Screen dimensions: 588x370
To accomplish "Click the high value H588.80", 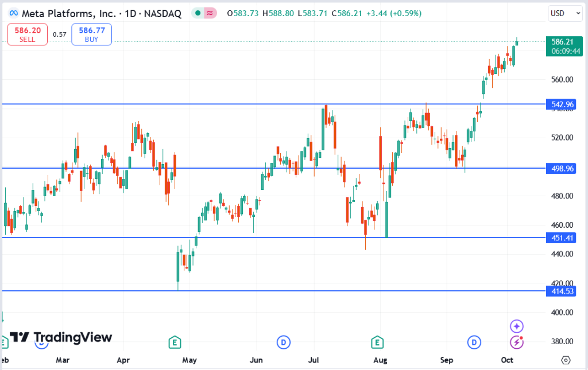I will click(x=278, y=14).
